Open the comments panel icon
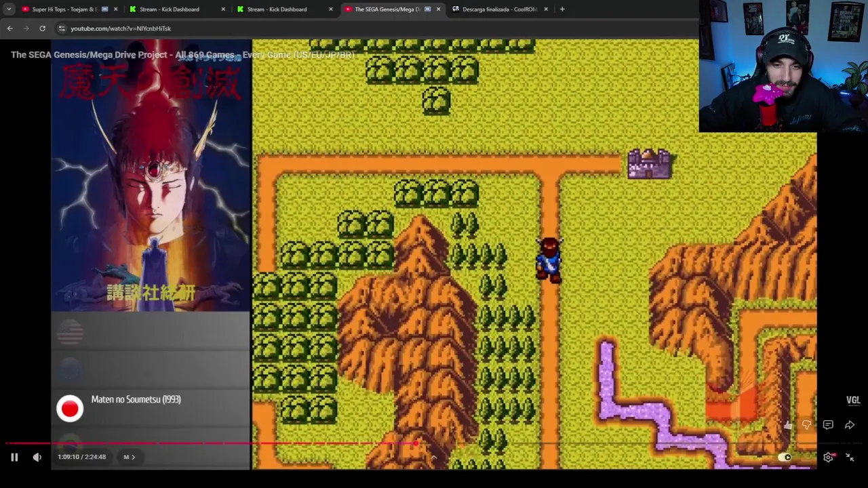 828,425
